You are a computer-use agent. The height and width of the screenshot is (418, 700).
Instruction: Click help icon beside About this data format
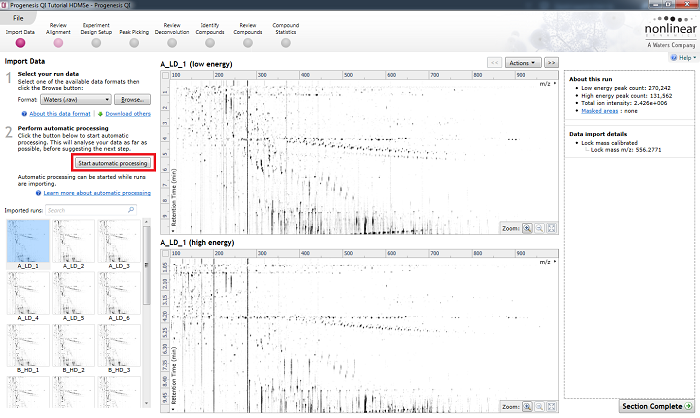[x=24, y=114]
